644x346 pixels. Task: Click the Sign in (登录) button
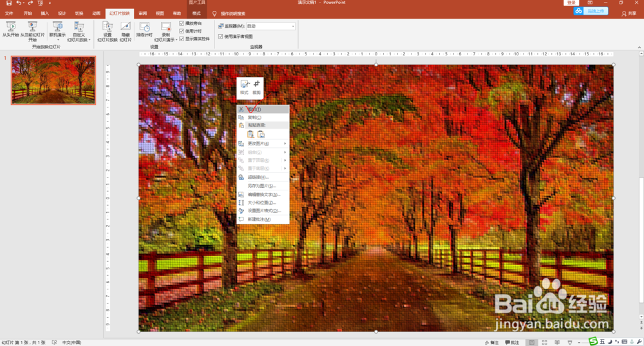pyautogui.click(x=571, y=3)
